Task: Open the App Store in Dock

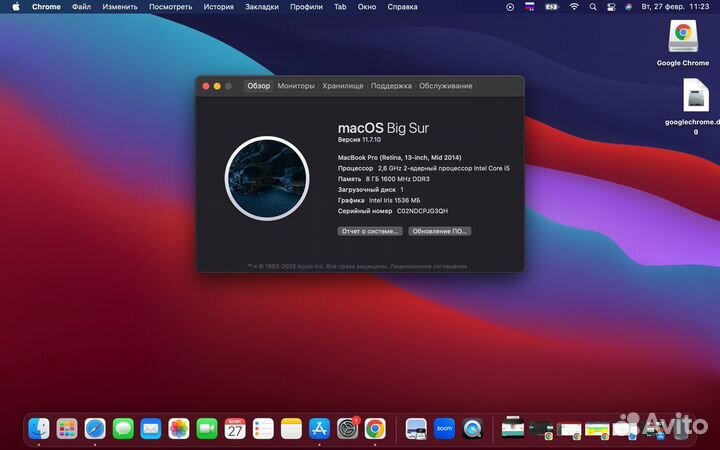Action: click(x=319, y=429)
